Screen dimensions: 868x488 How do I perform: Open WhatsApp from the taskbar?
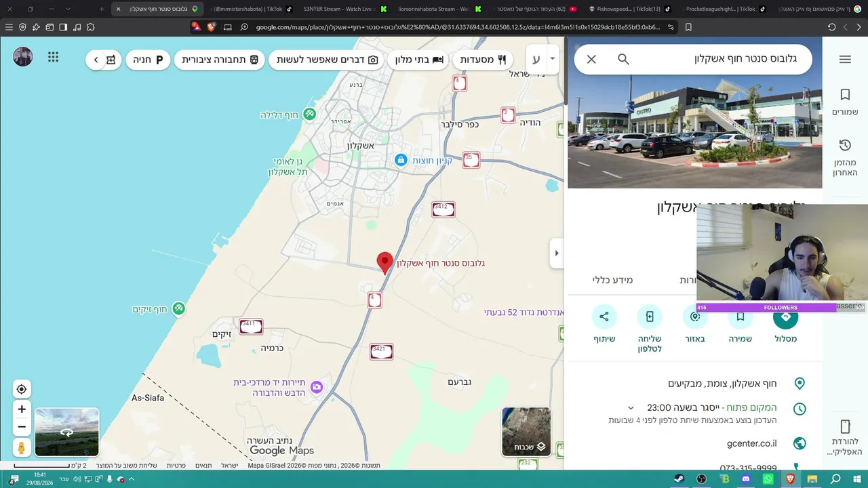[x=768, y=479]
